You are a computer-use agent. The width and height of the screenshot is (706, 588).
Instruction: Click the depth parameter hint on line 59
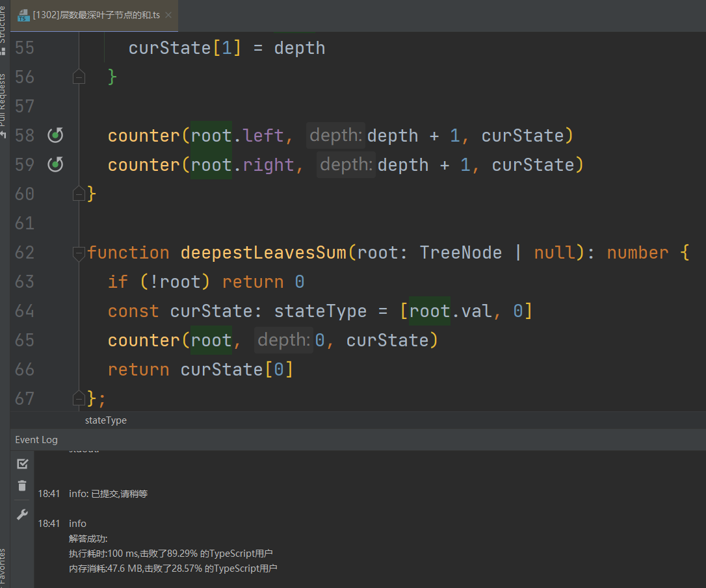346,164
